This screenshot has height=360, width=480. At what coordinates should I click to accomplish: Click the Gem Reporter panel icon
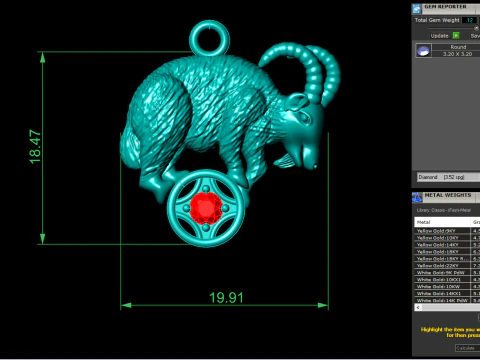pyautogui.click(x=417, y=9)
